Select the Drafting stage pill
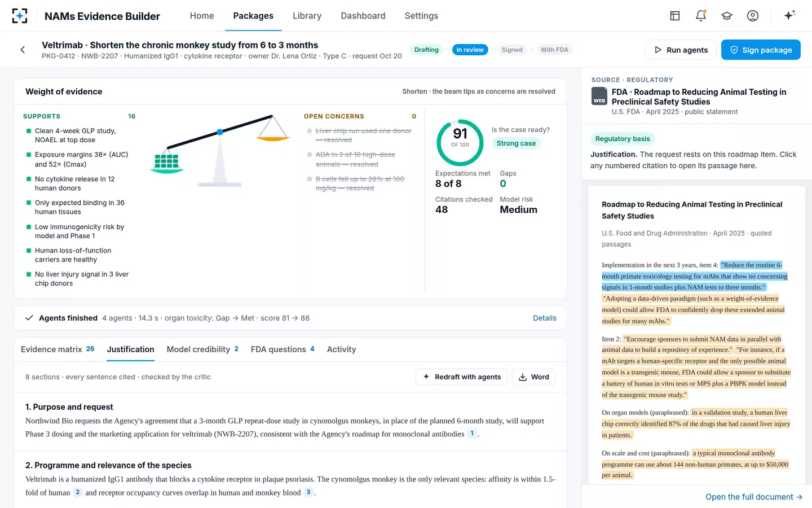 tap(426, 50)
